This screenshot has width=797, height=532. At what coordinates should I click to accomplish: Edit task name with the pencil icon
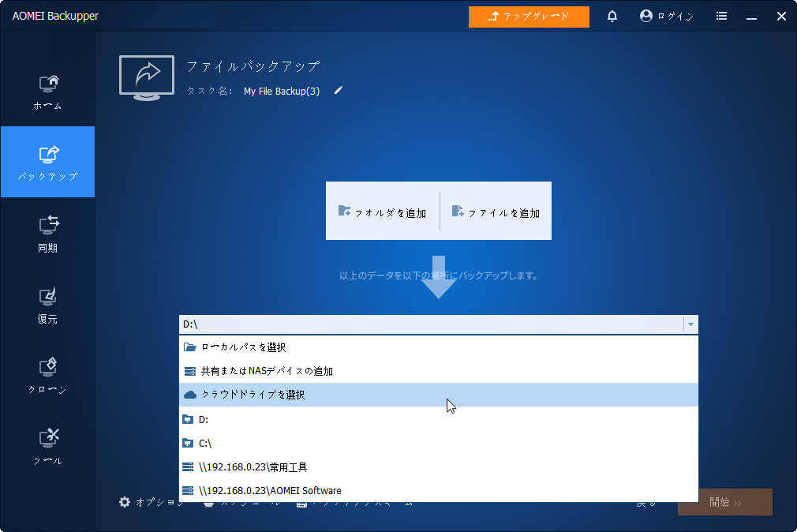339,91
